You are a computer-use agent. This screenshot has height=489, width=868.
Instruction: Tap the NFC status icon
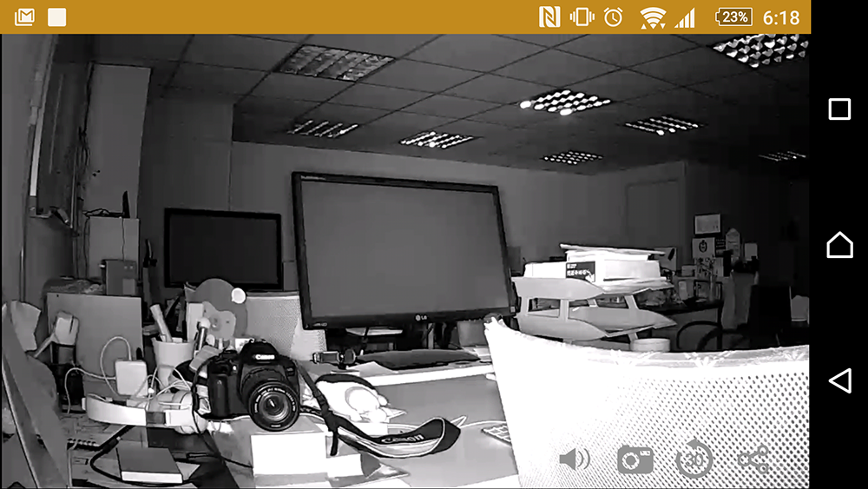(549, 17)
